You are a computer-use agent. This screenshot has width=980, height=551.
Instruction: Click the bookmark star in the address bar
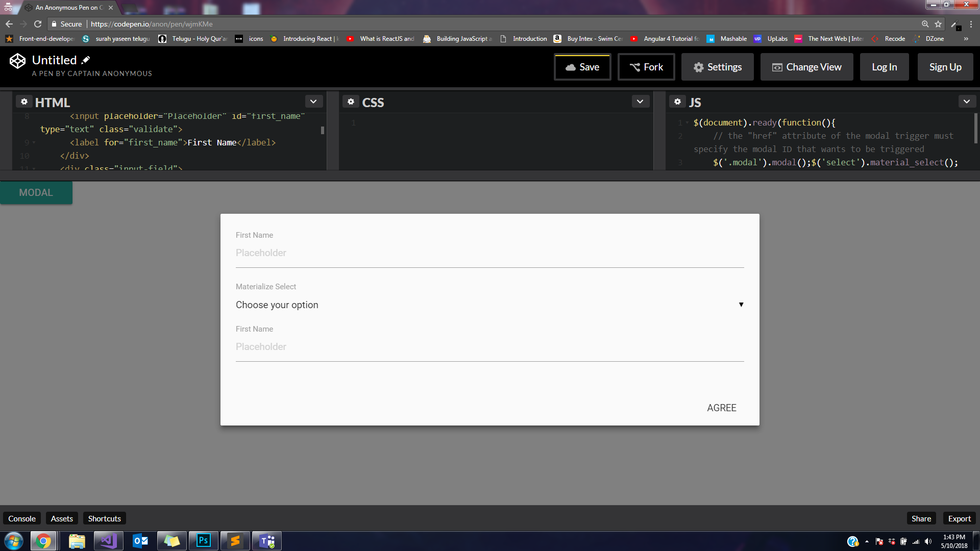939,24
